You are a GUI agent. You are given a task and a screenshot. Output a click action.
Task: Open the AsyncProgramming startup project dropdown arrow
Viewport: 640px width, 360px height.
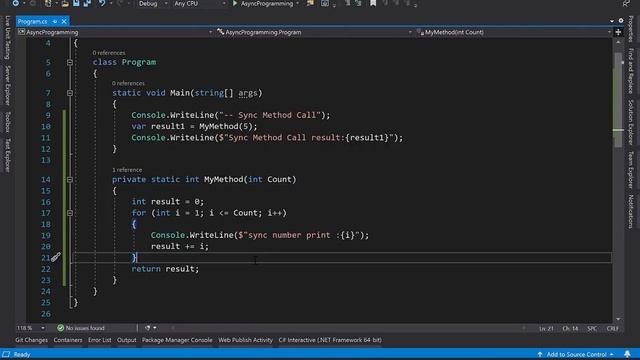(298, 4)
